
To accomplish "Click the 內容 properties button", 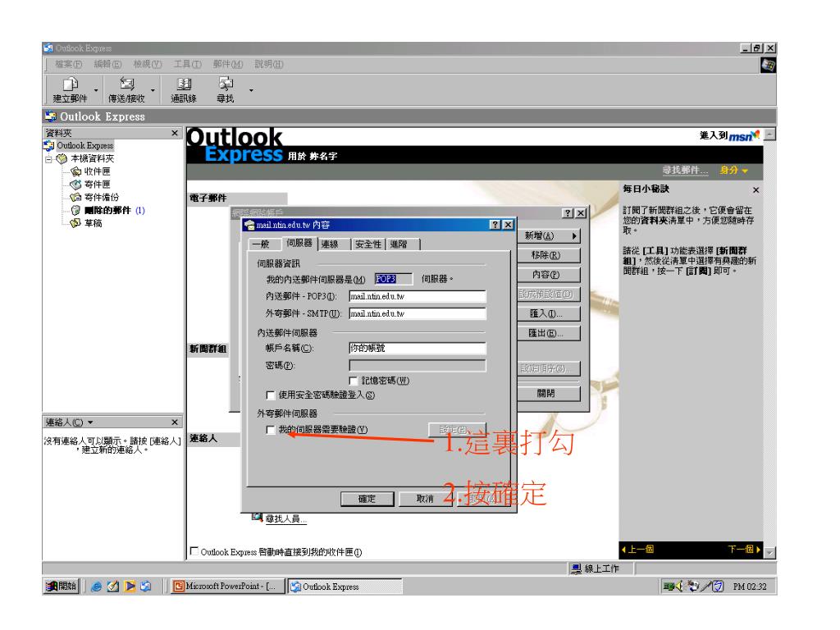I will (549, 275).
